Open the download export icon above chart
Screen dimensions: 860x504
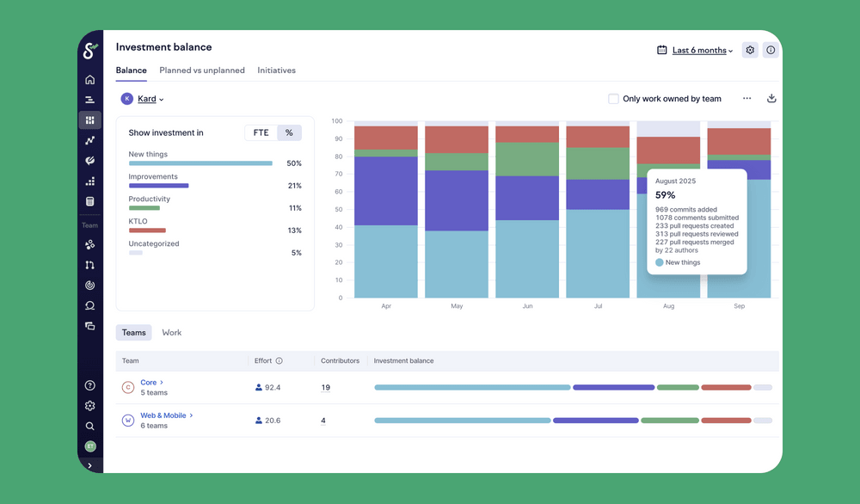[771, 99]
